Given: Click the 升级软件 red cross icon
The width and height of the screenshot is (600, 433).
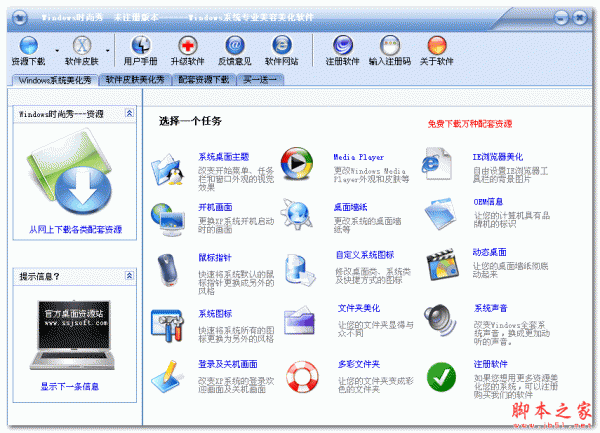Looking at the screenshot, I should 188,46.
